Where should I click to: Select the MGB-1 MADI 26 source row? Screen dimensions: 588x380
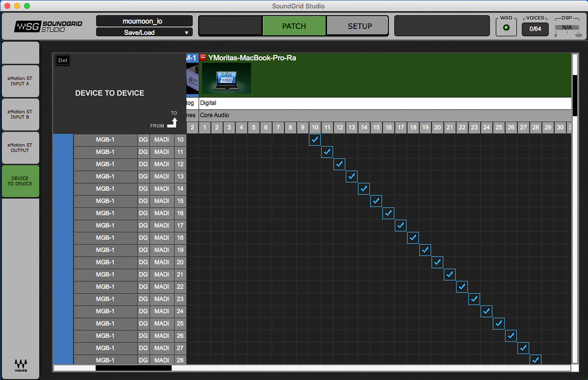(x=130, y=336)
